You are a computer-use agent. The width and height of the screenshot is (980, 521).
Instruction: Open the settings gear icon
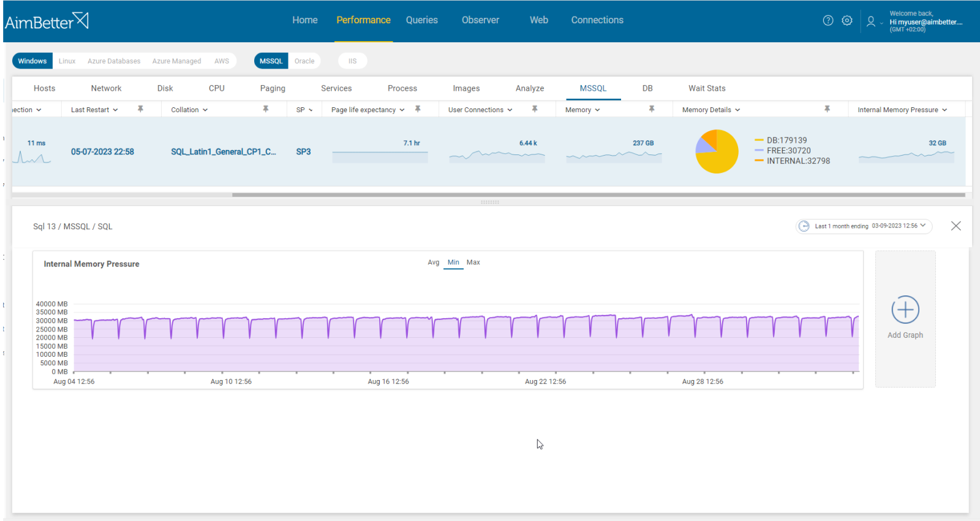pyautogui.click(x=847, y=20)
